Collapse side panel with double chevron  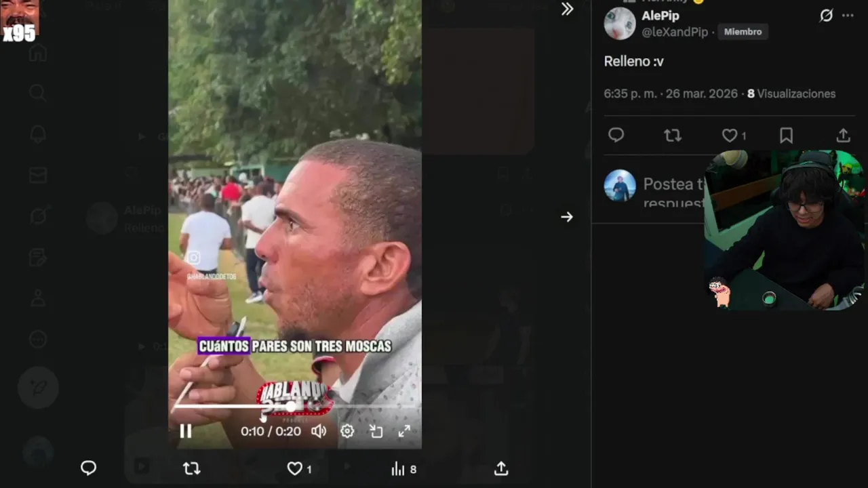click(x=568, y=9)
